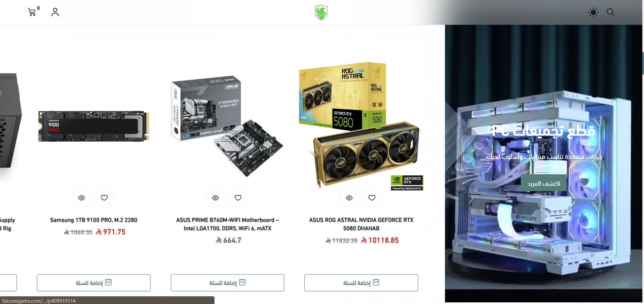Toggle the sun light/dark theme
Image resolution: width=644 pixels, height=304 pixels.
click(x=593, y=12)
